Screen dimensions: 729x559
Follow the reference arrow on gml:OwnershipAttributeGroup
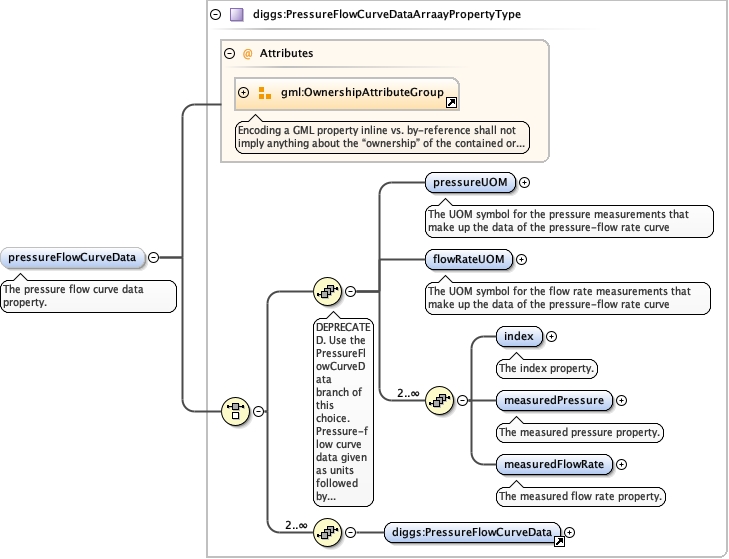pyautogui.click(x=451, y=103)
